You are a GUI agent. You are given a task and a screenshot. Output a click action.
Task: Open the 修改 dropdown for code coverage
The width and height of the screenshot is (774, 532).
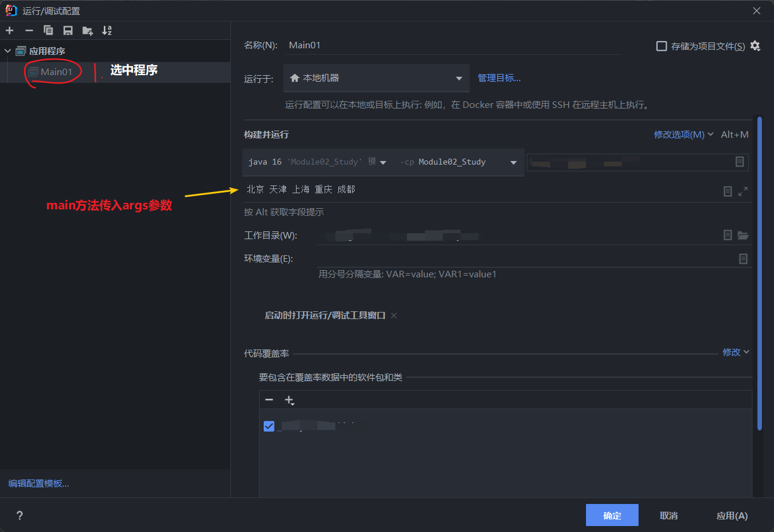735,352
